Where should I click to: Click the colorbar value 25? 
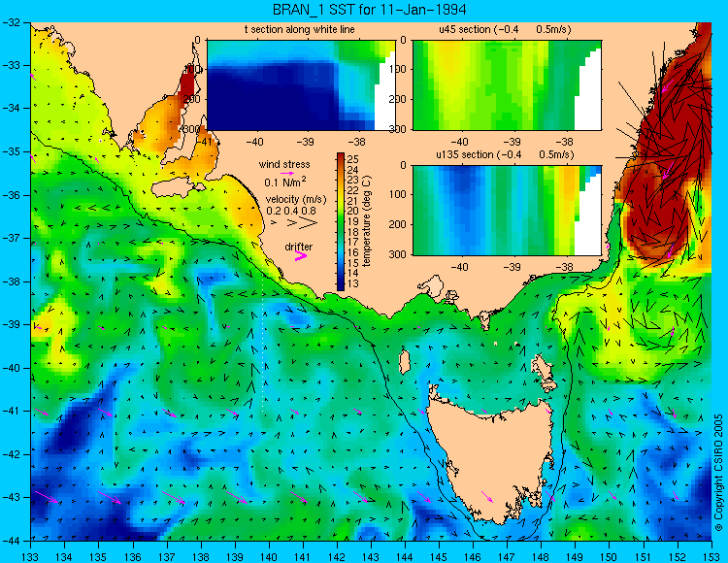point(353,159)
